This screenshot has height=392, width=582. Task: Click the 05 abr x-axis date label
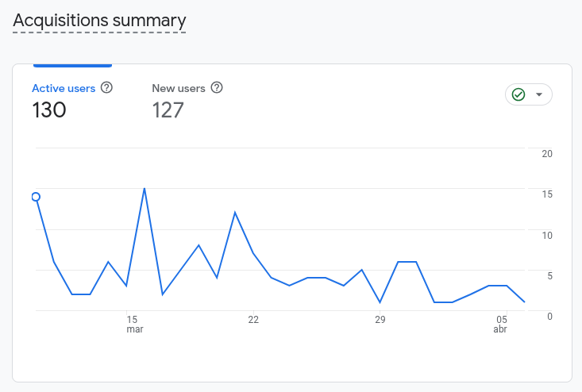(x=500, y=324)
